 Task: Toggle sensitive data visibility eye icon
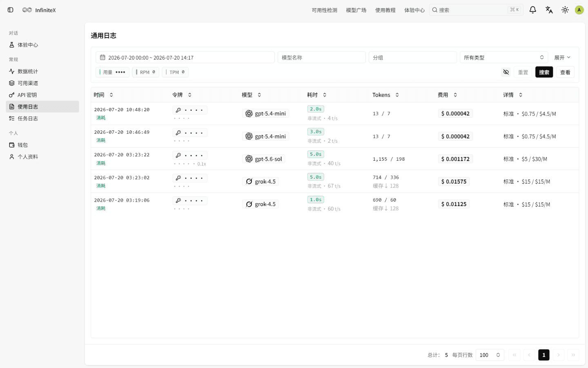(506, 72)
